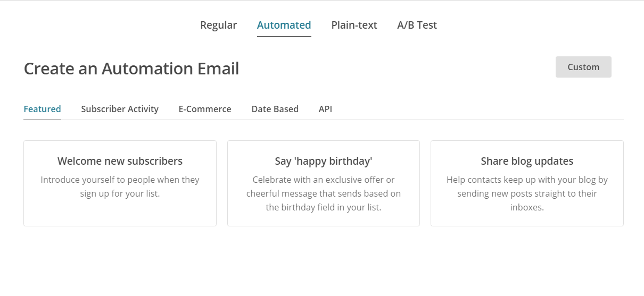Viewport: 644px width, 296px height.
Task: Click the 'Celebrate with an exclusive offer' description
Action: (x=324, y=193)
